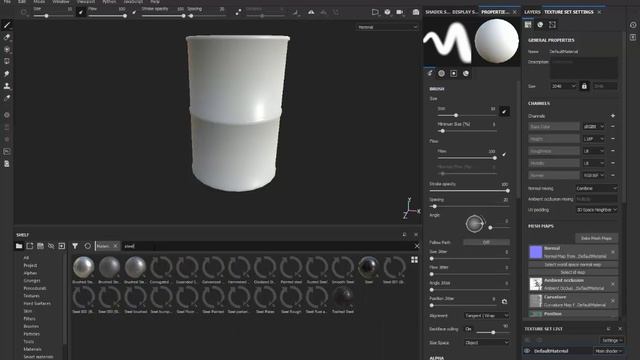Adjust the Stroke opacity slider in properties
The width and height of the screenshot is (640, 360).
click(469, 191)
